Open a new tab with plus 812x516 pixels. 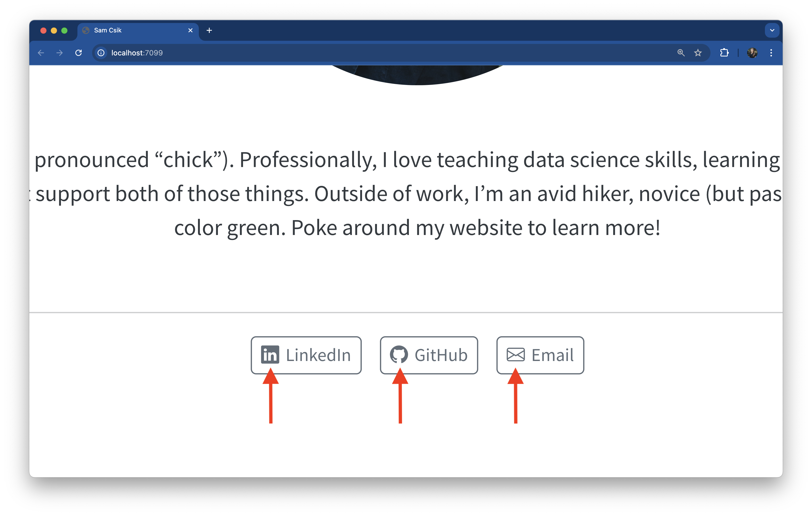[x=209, y=30]
